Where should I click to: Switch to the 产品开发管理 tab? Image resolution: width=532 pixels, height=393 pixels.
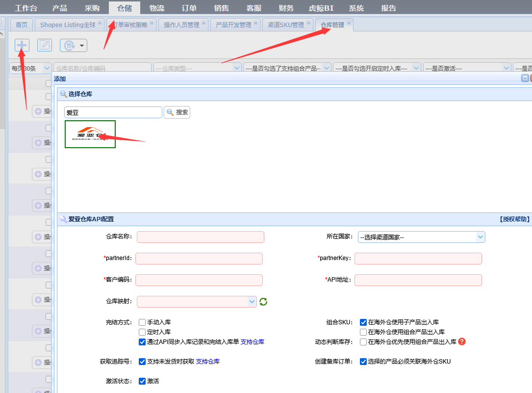(233, 25)
